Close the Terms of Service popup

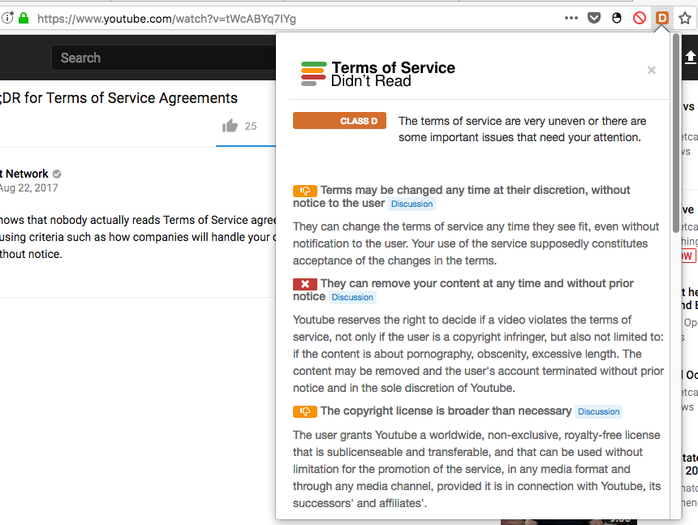pyautogui.click(x=651, y=70)
